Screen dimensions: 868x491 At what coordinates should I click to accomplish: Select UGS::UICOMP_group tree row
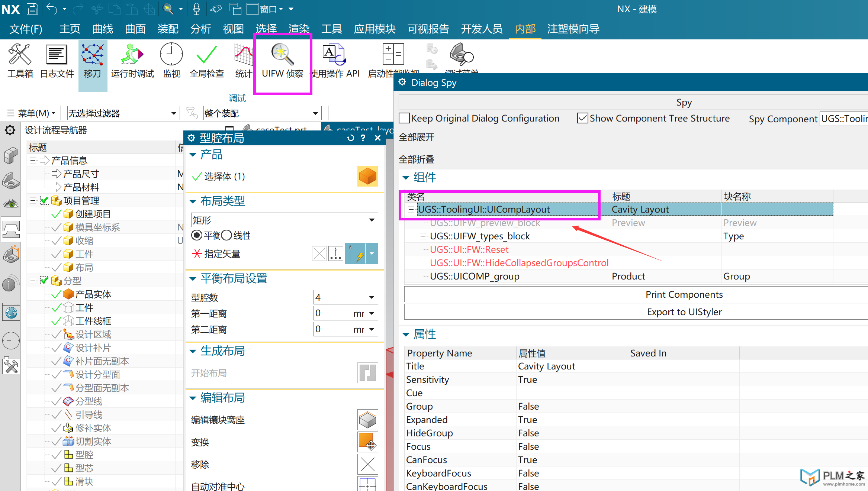[x=618, y=276]
